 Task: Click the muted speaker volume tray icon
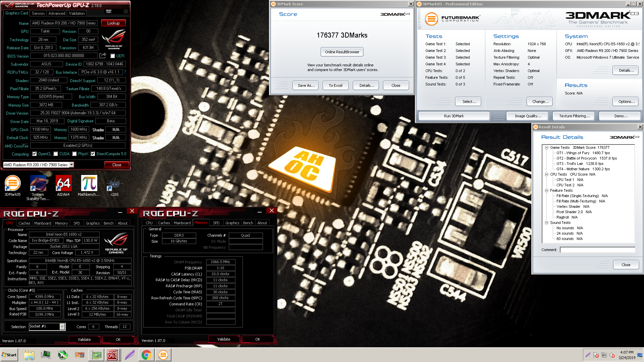point(612,355)
